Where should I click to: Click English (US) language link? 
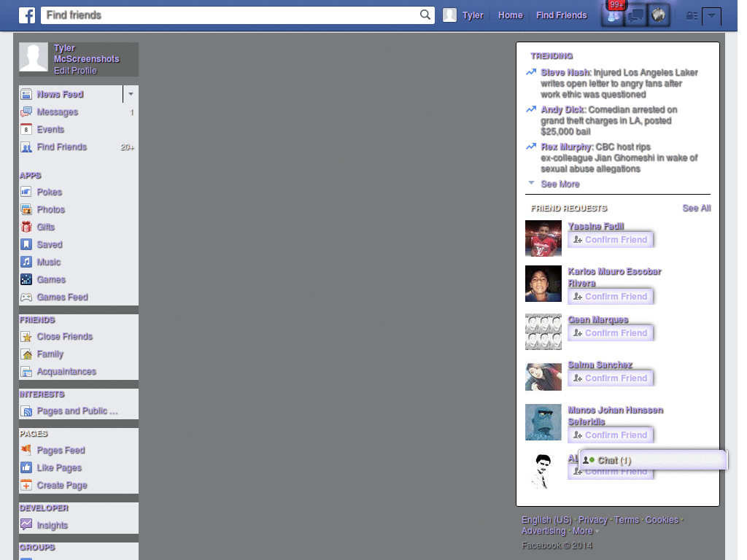(546, 520)
